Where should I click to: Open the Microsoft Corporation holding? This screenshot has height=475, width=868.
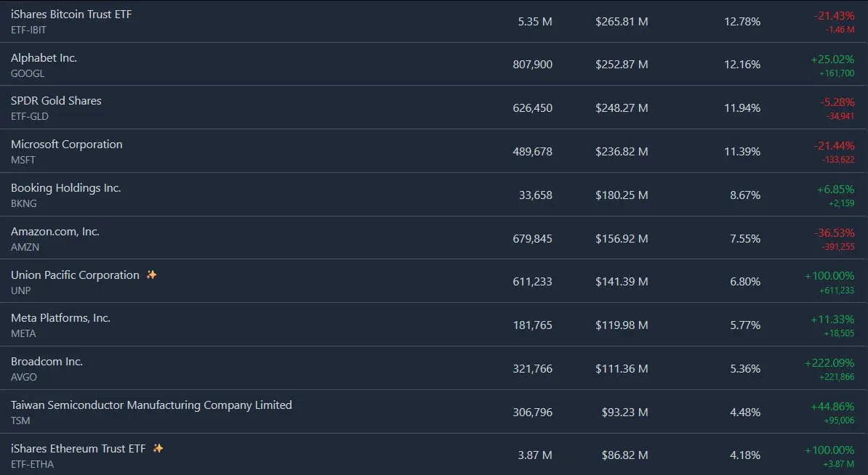(67, 145)
